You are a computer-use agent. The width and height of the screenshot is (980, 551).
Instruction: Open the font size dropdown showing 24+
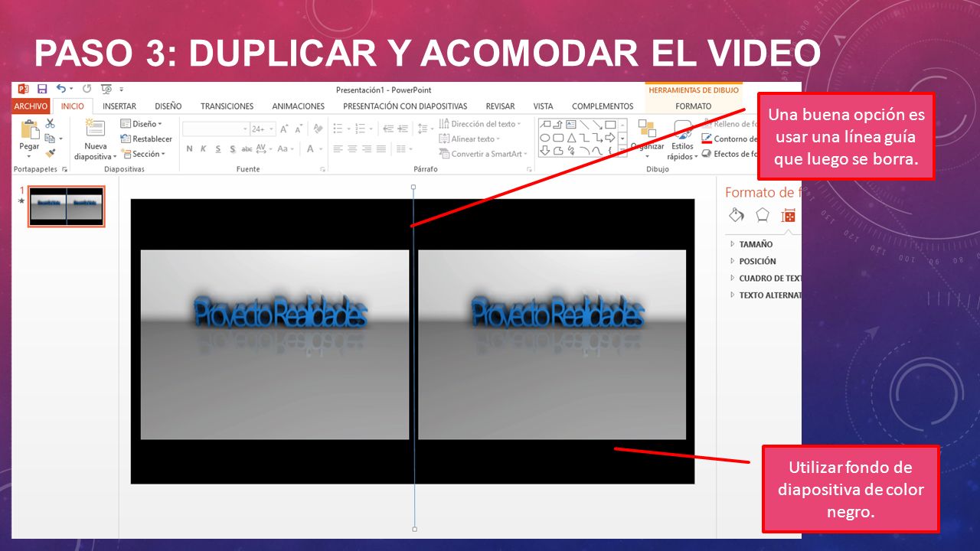[x=263, y=129]
